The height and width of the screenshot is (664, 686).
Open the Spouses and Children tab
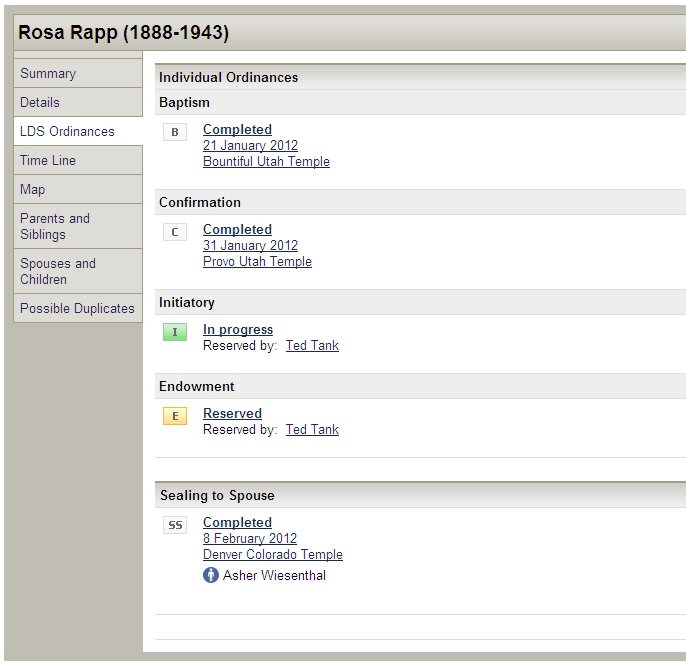tap(58, 271)
